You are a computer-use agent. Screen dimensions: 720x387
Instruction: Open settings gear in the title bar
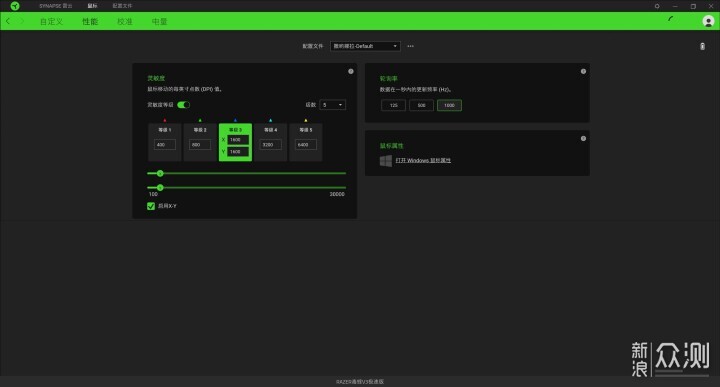click(657, 6)
